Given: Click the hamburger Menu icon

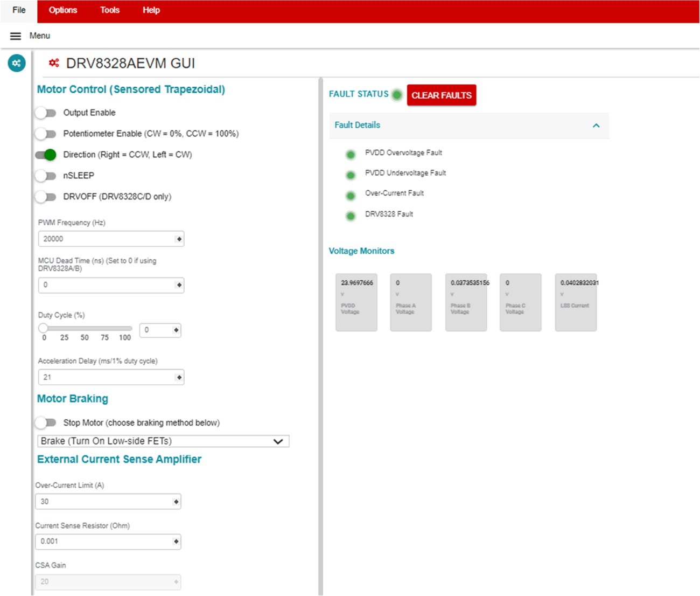Looking at the screenshot, I should pos(16,36).
